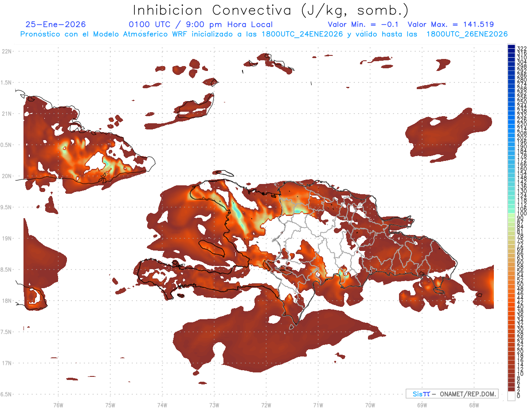
Task: Click the "71W" longitude label
Action: click(x=318, y=405)
